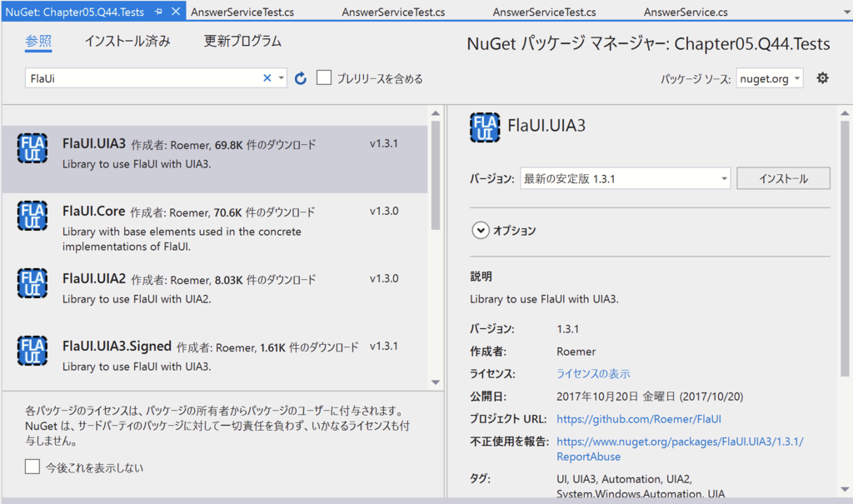Open the パッケージ ソース nuget.org dropdown
The image size is (853, 504).
(x=770, y=78)
